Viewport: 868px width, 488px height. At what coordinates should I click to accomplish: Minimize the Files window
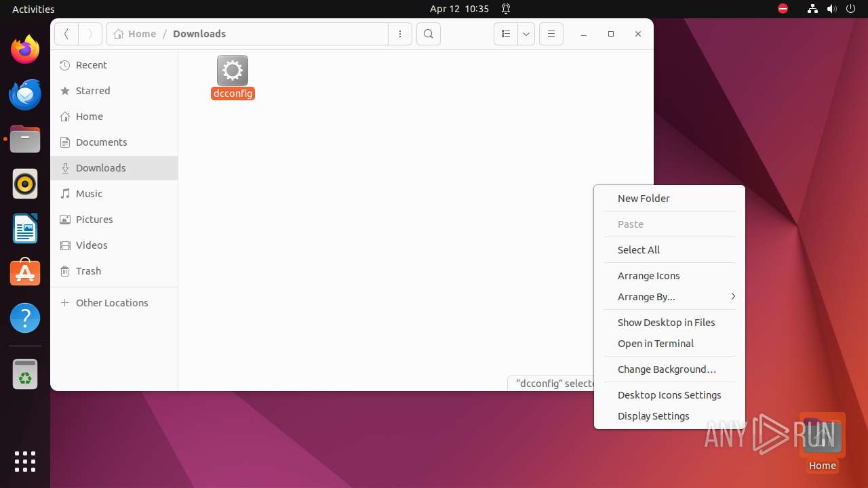click(x=584, y=34)
